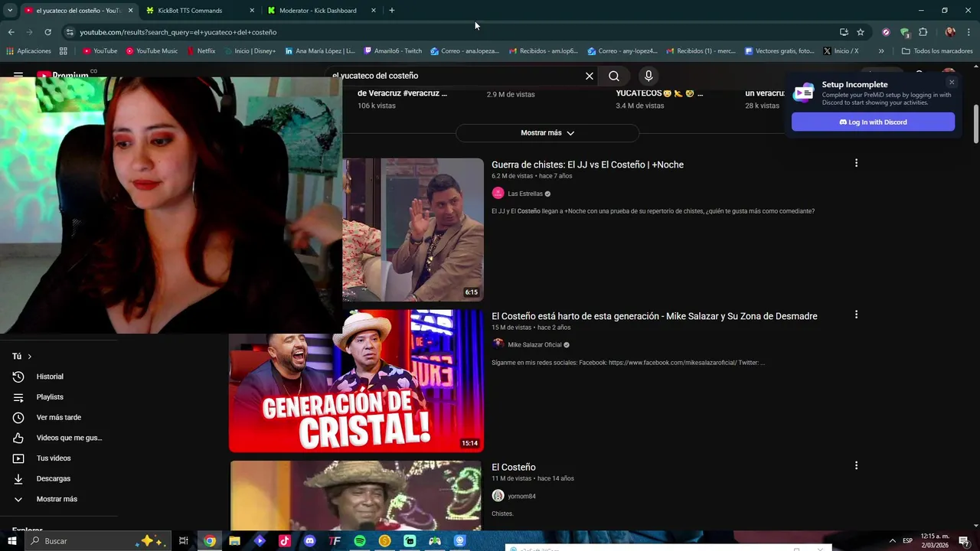980x551 pixels.
Task: Open the Chrome profile avatar
Action: click(950, 32)
